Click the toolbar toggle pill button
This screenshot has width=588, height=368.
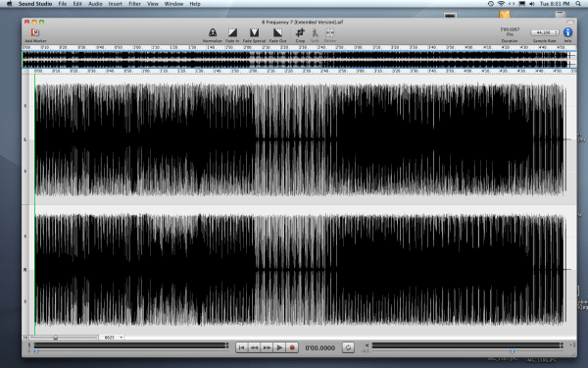click(x=570, y=22)
